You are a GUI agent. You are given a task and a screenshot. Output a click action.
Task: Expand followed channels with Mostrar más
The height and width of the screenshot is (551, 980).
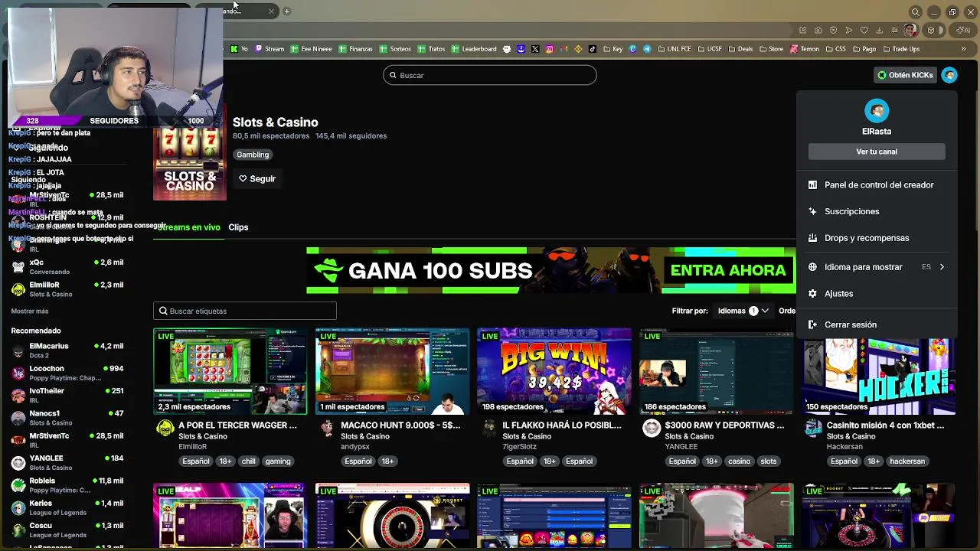(x=30, y=311)
